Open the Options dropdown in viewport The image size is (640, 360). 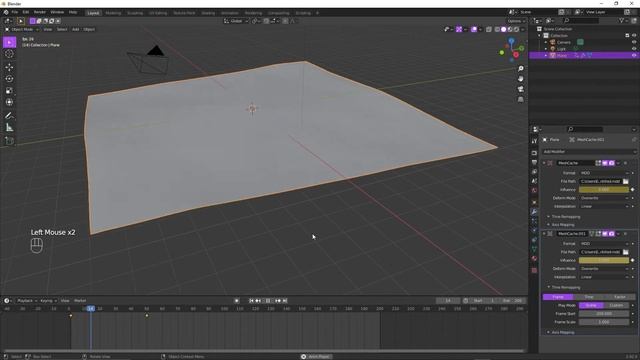click(516, 21)
